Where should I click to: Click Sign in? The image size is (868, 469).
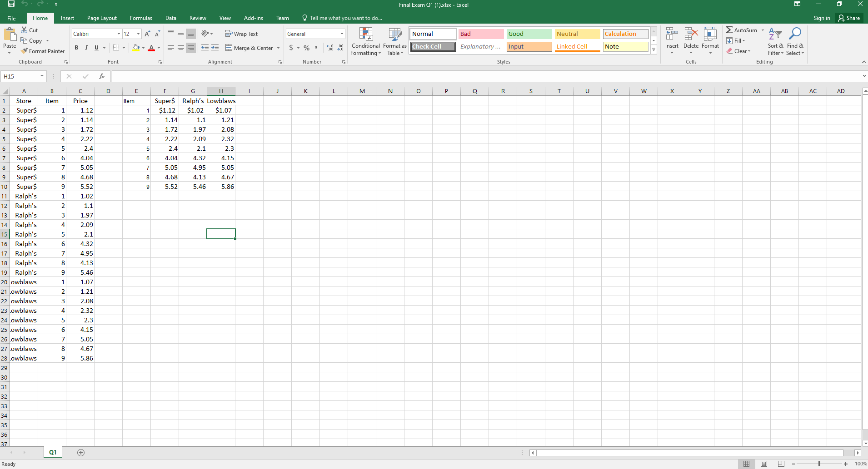(x=822, y=18)
